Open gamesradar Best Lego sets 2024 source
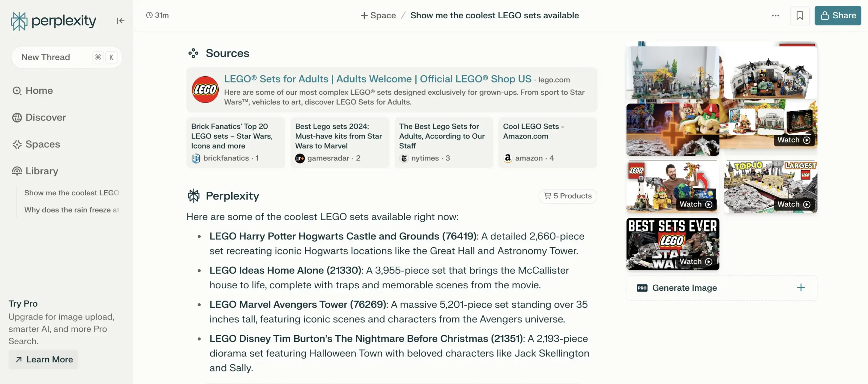The width and height of the screenshot is (868, 384). pos(340,142)
